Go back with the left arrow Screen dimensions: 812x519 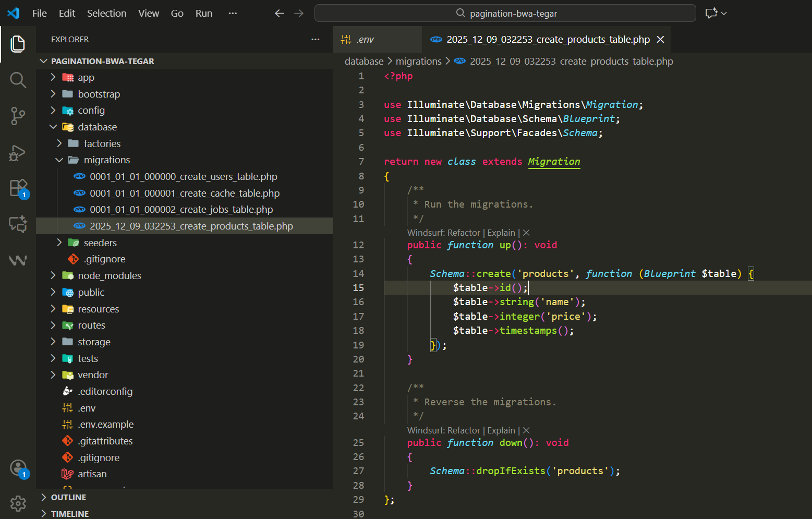(279, 14)
